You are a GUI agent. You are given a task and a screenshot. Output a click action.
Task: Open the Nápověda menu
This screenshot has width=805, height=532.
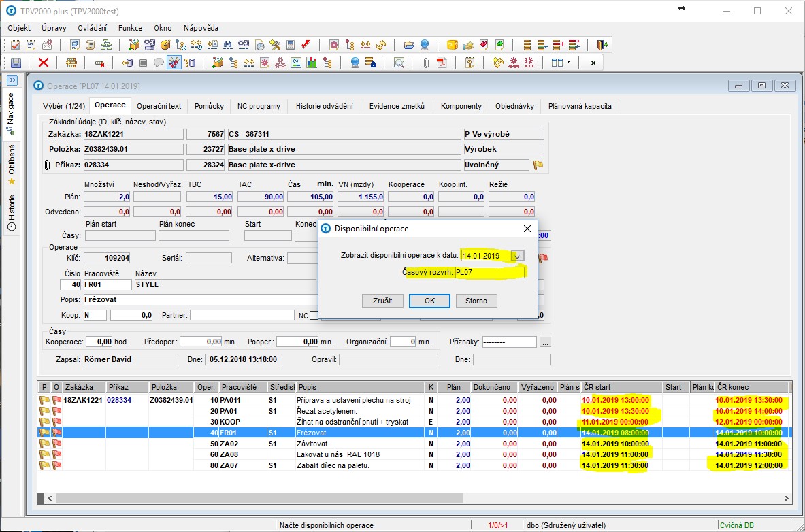(x=201, y=28)
